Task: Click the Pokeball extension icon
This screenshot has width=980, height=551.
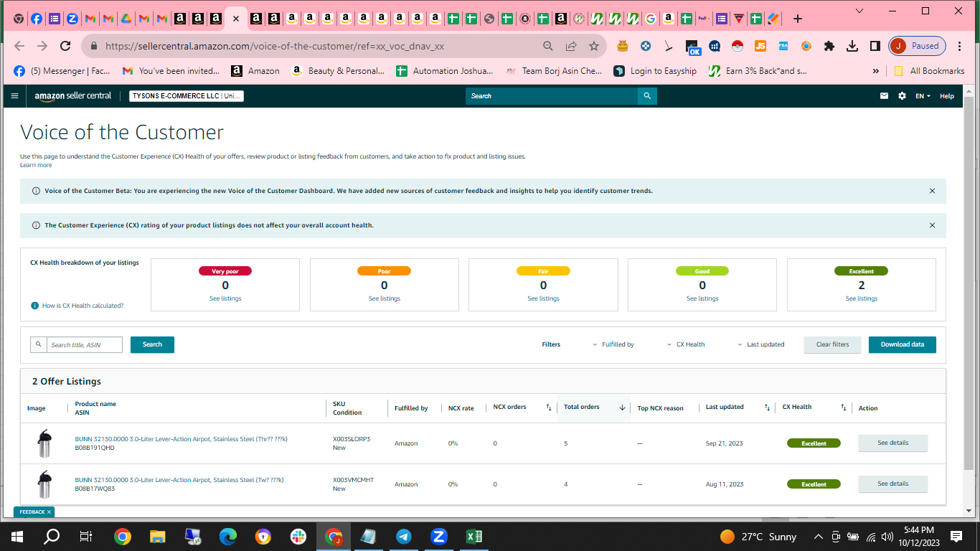Action: pos(737,46)
